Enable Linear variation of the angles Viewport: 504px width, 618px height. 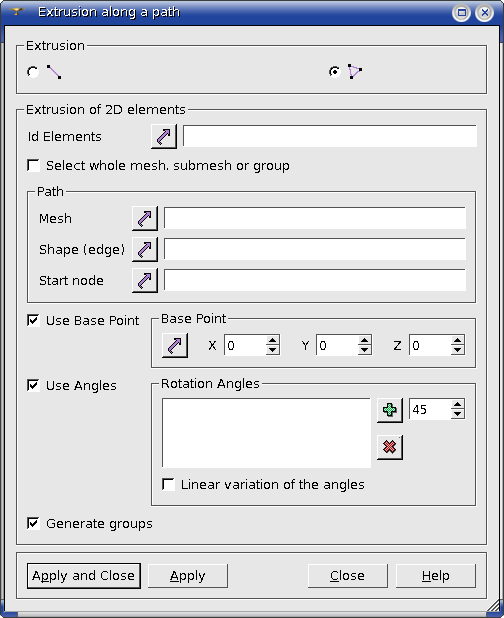(x=169, y=484)
